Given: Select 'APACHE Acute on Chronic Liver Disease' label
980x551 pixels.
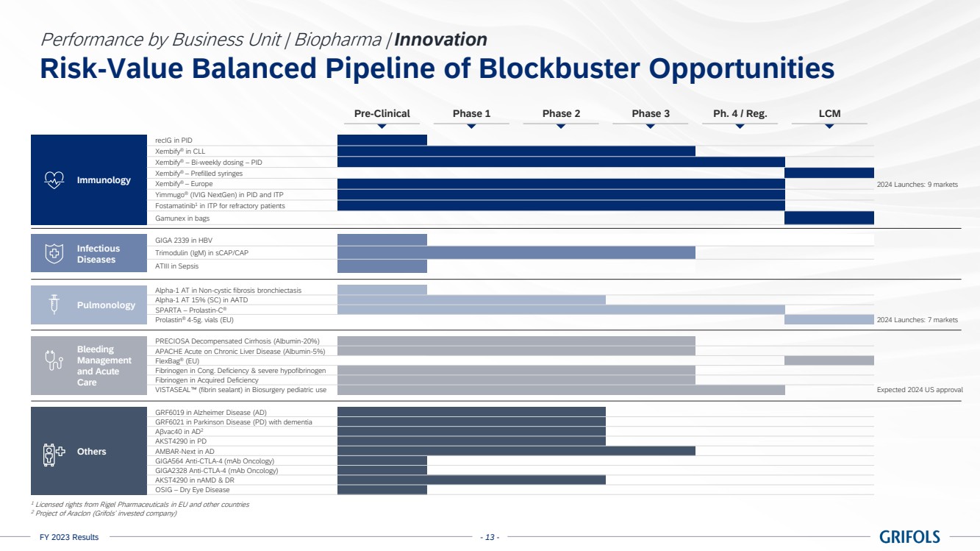Looking at the screenshot, I should click(240, 352).
